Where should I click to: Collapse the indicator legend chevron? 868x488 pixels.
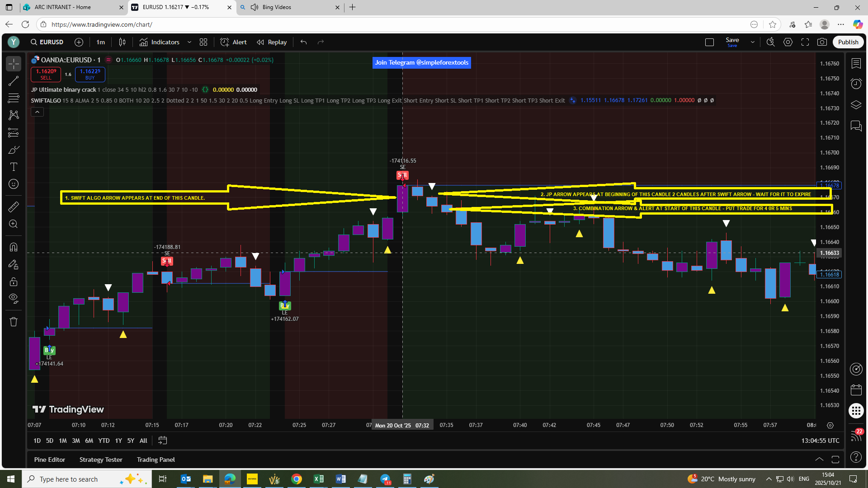coord(37,112)
